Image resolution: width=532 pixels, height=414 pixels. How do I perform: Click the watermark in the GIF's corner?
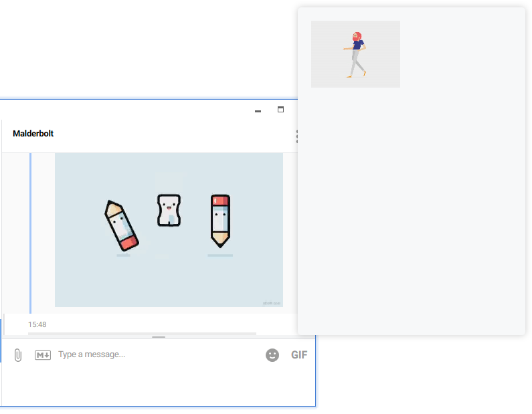point(271,303)
